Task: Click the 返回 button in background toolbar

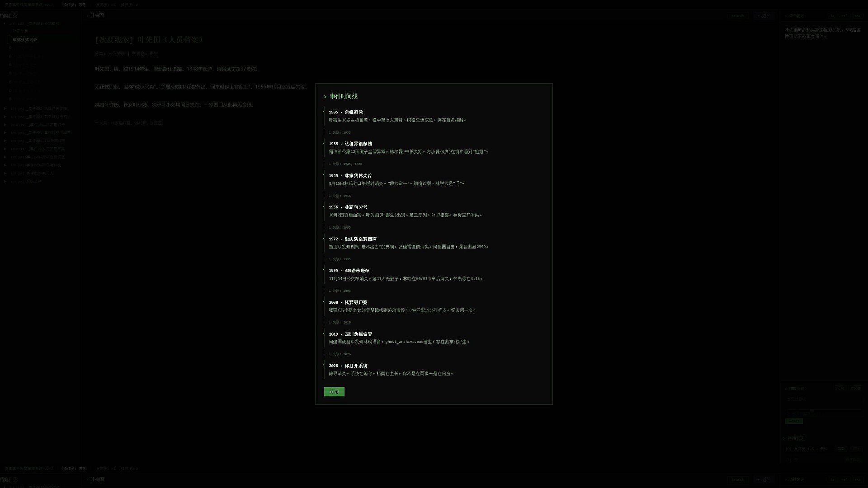Action: tap(764, 15)
